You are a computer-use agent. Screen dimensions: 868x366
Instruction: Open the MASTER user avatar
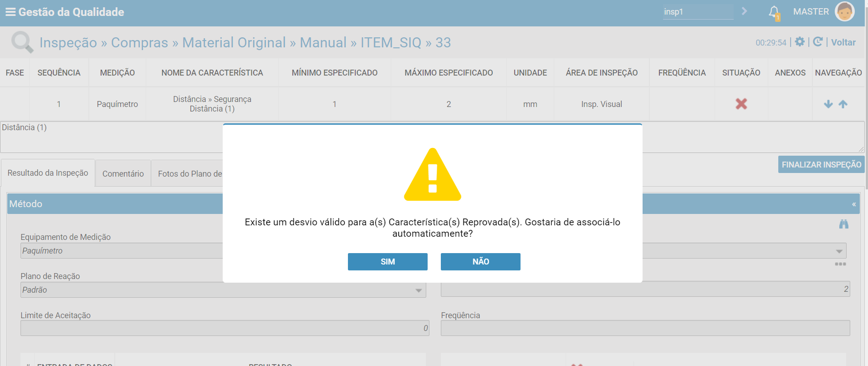click(x=844, y=11)
